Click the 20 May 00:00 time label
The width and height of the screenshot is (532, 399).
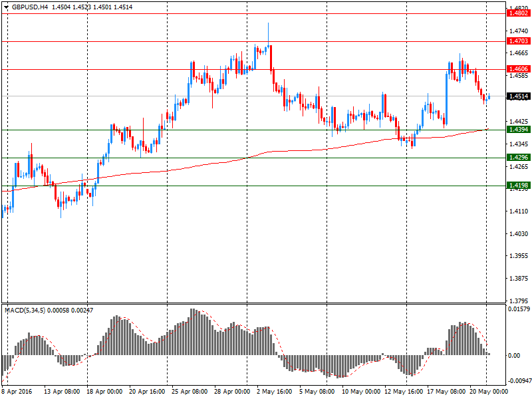point(489,392)
